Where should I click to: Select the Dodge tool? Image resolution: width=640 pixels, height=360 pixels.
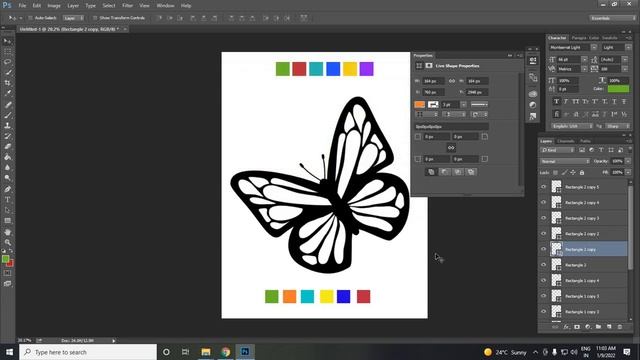coord(7,178)
